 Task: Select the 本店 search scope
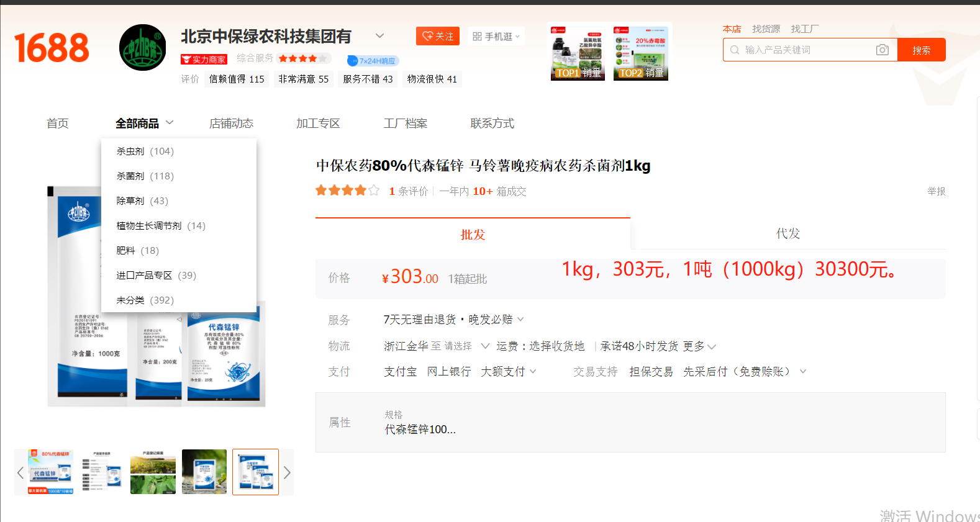click(x=732, y=29)
